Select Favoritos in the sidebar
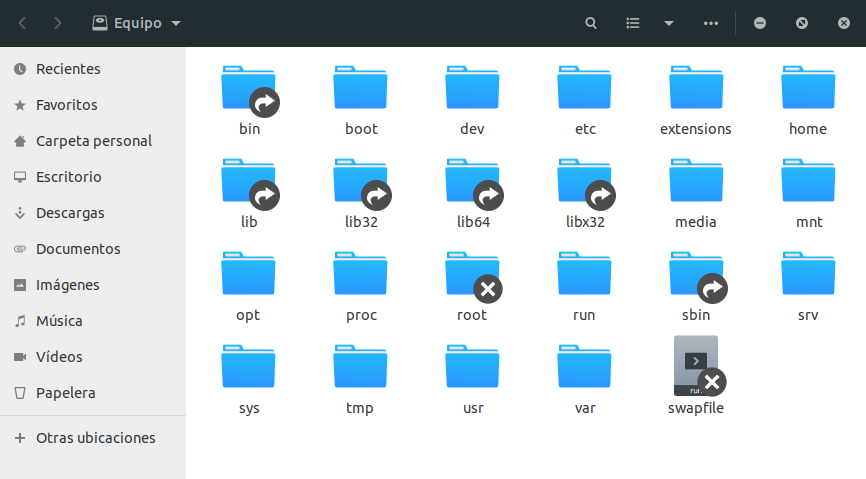Viewport: 866px width, 479px height. [x=66, y=105]
